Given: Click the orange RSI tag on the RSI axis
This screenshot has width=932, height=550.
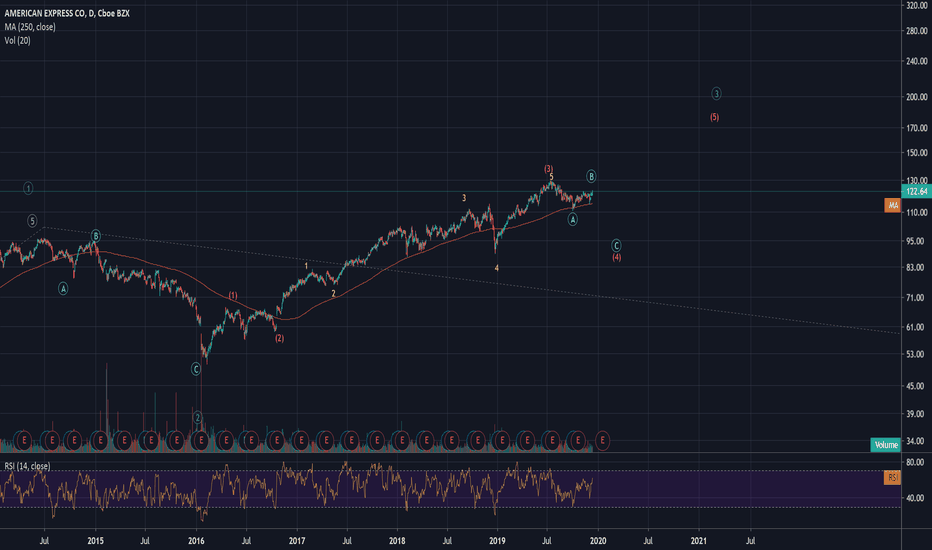Looking at the screenshot, I should pyautogui.click(x=892, y=477).
